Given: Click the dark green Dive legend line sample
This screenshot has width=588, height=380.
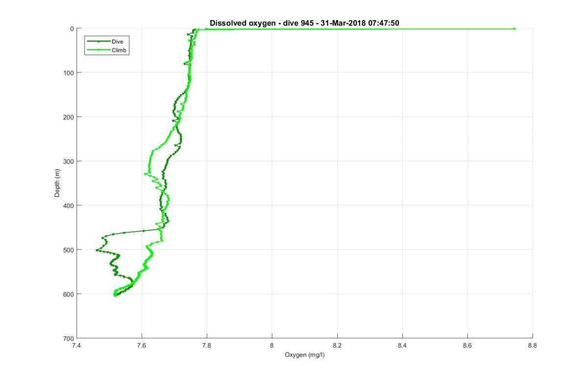Looking at the screenshot, I should point(98,42).
